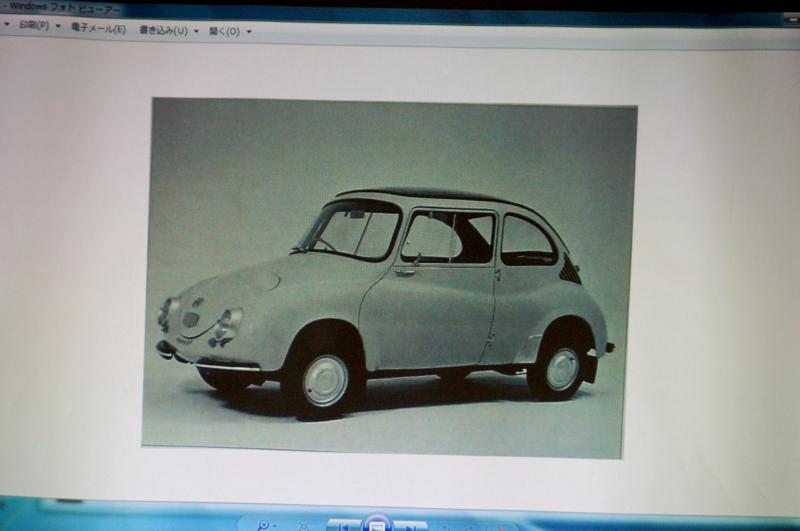
Task: Expand the arrow beside 印刷(P)
Action: pos(58,28)
